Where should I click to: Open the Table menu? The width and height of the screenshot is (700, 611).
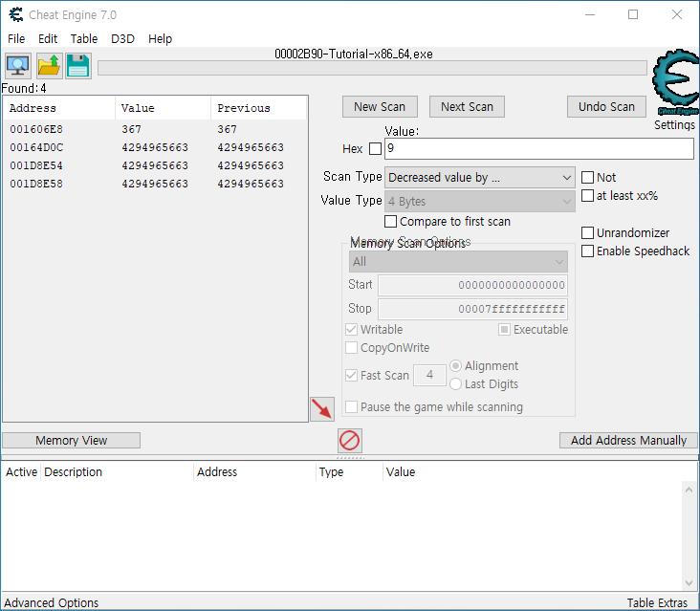coord(84,39)
